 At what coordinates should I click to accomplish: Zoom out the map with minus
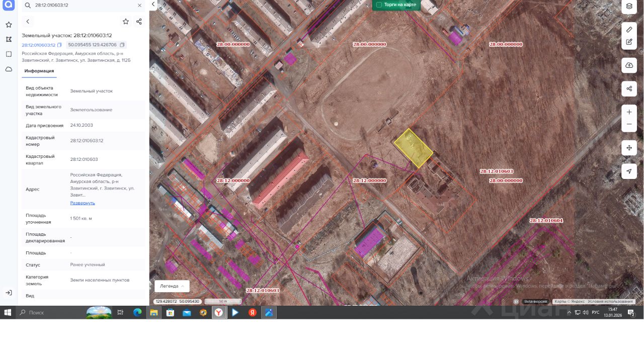(629, 124)
